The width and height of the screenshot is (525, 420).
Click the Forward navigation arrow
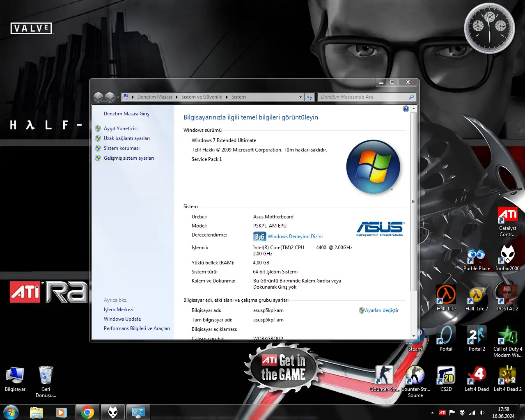(110, 97)
